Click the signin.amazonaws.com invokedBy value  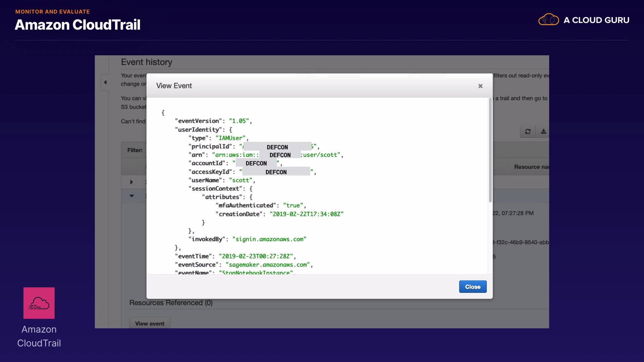pos(269,239)
